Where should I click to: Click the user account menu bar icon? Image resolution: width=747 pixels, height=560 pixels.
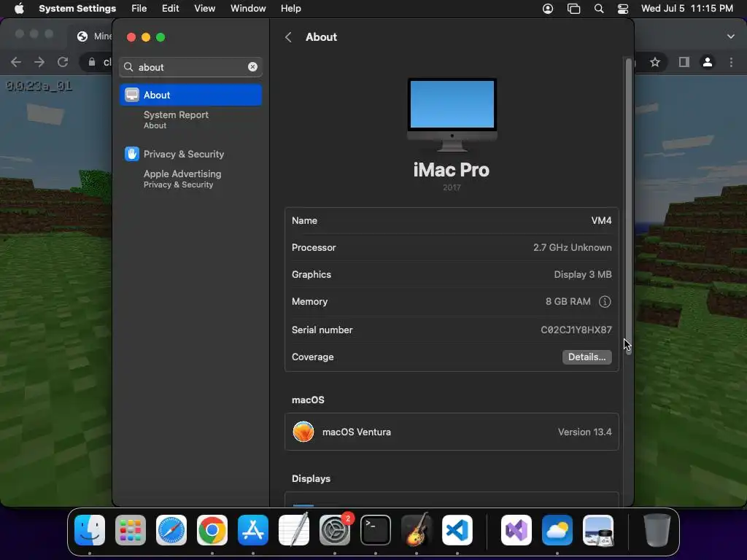(x=548, y=9)
